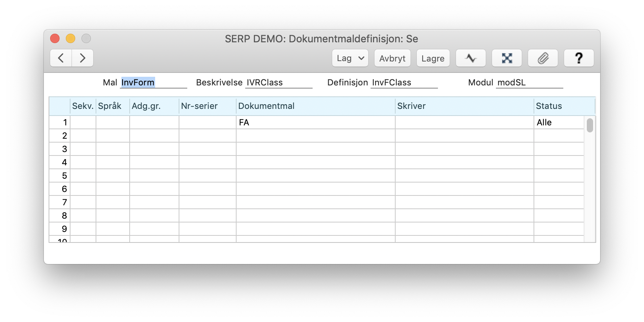Open the Lag dropdown menu
This screenshot has width=644, height=322.
click(350, 58)
